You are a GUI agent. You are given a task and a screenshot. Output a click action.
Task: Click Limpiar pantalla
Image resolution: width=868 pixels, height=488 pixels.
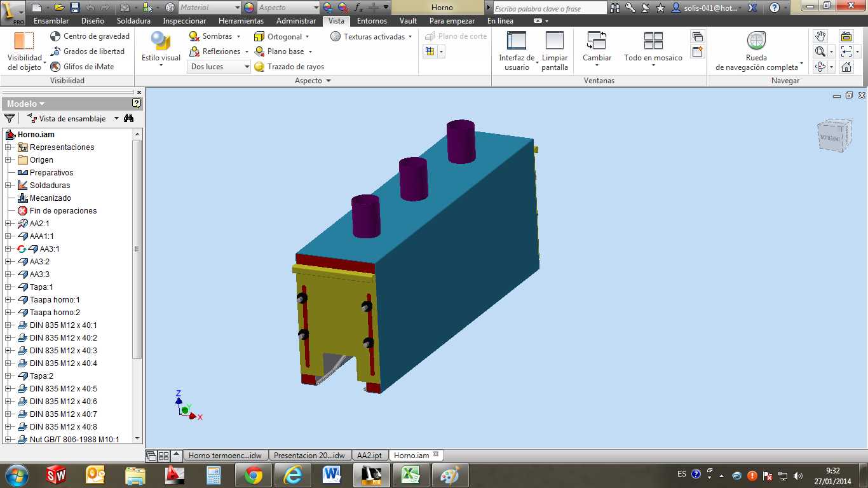[x=555, y=51]
